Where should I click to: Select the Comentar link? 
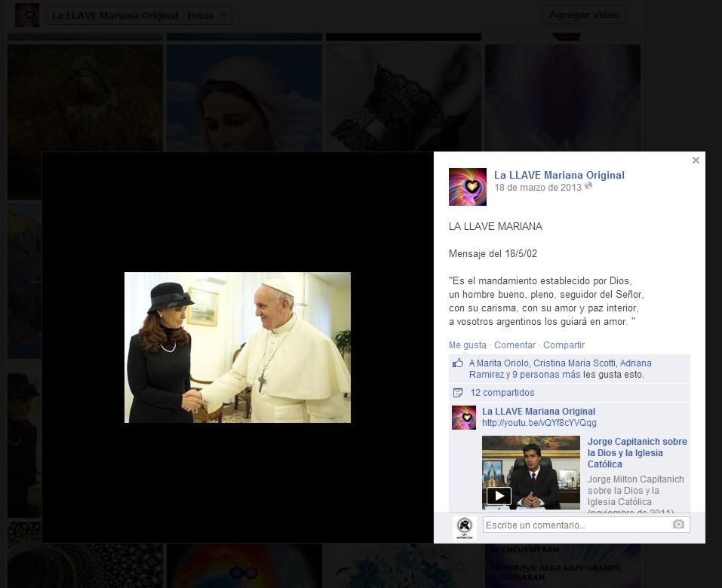click(x=515, y=345)
